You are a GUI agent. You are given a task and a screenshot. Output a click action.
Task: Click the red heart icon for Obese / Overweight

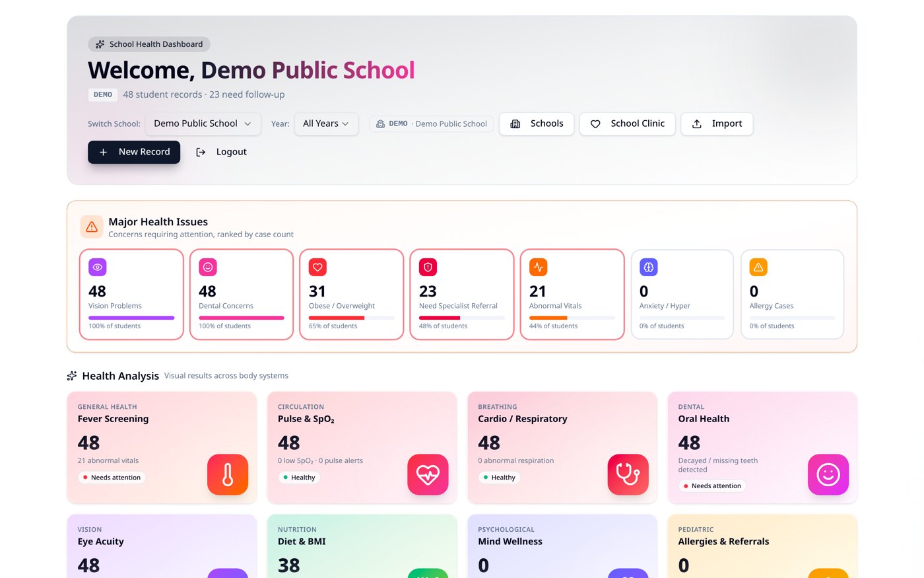pyautogui.click(x=317, y=267)
